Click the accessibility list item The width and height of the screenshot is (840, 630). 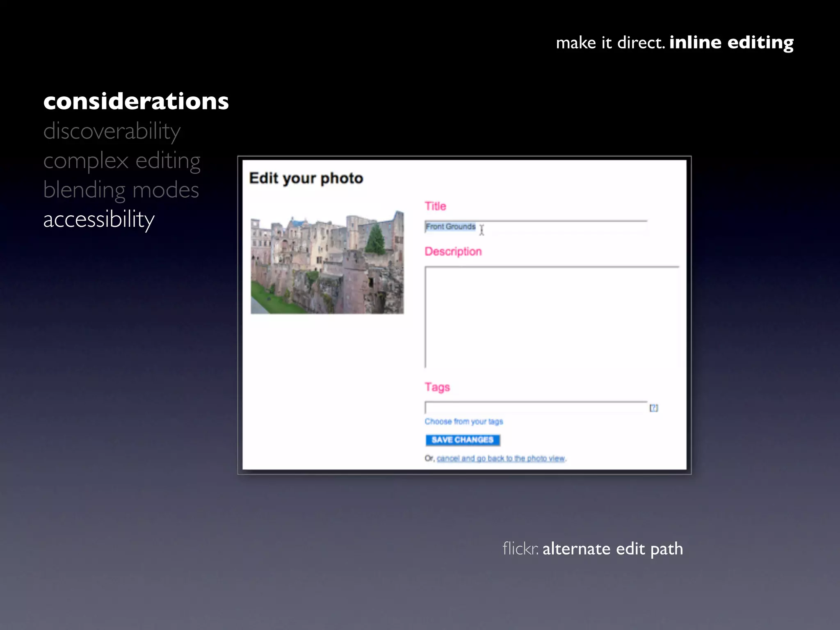click(x=99, y=219)
